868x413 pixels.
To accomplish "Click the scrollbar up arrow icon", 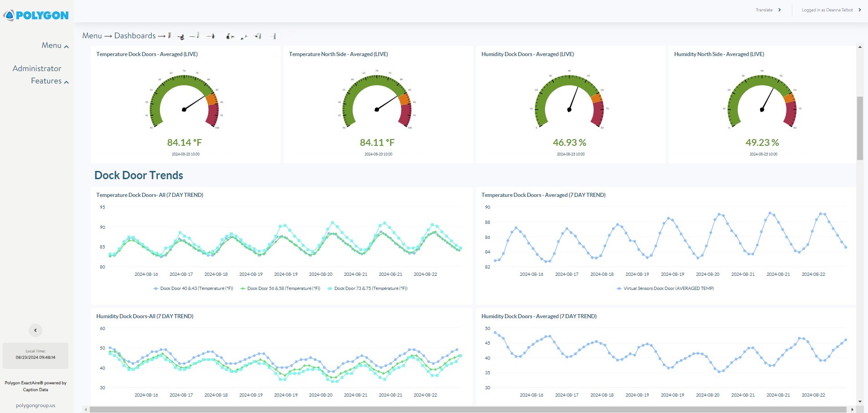I will coord(859,46).
